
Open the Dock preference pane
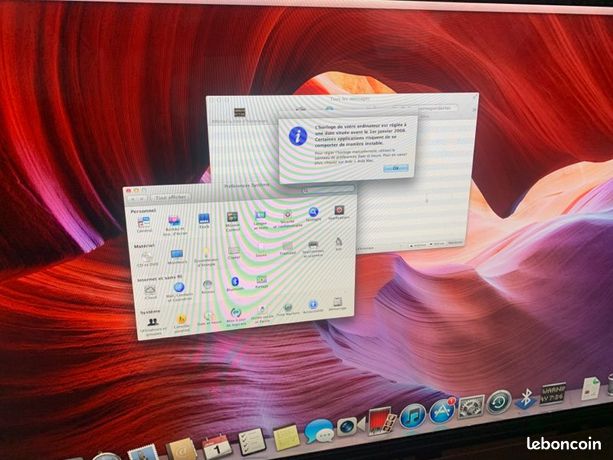coord(204,221)
